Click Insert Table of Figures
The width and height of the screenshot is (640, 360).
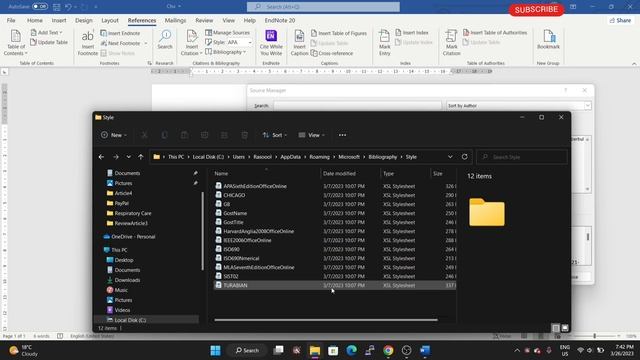point(338,33)
